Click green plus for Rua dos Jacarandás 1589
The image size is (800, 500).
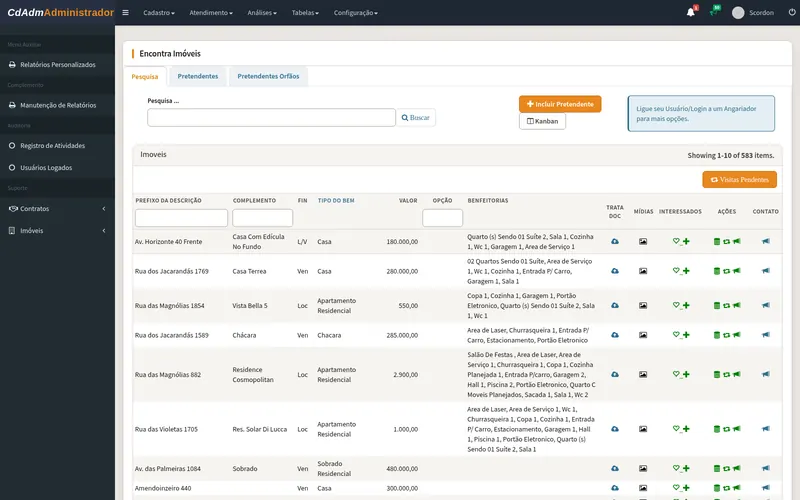pyautogui.click(x=686, y=335)
